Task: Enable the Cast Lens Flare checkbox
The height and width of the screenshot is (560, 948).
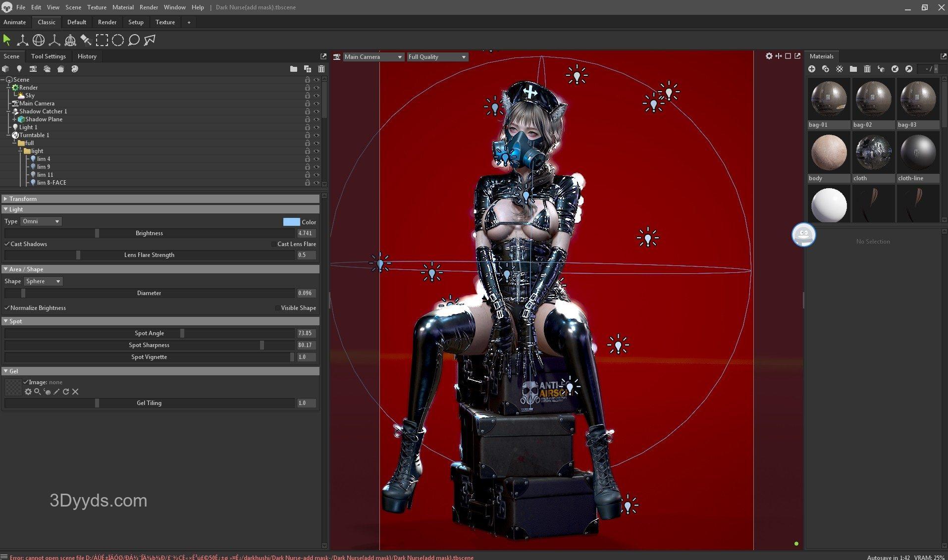Action: [x=273, y=244]
